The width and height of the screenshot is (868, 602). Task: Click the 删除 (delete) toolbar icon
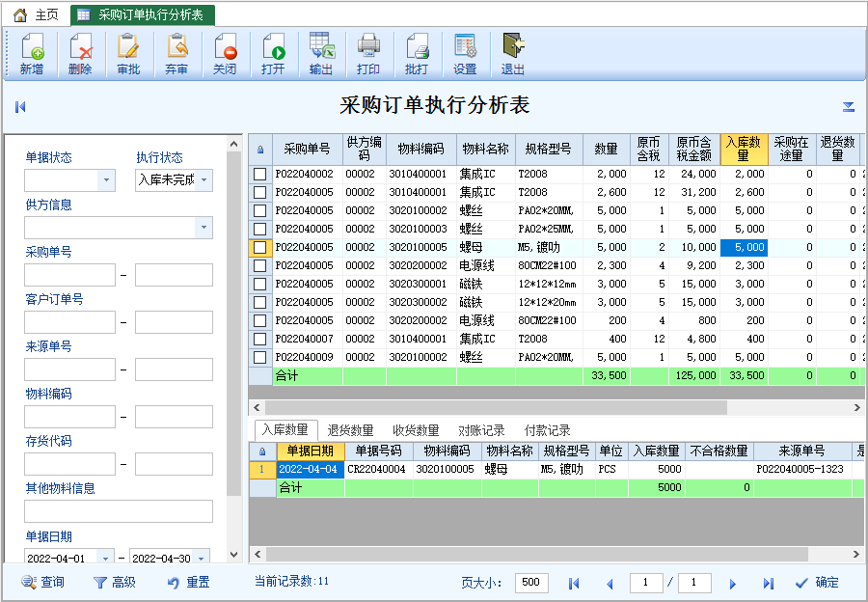click(x=80, y=54)
